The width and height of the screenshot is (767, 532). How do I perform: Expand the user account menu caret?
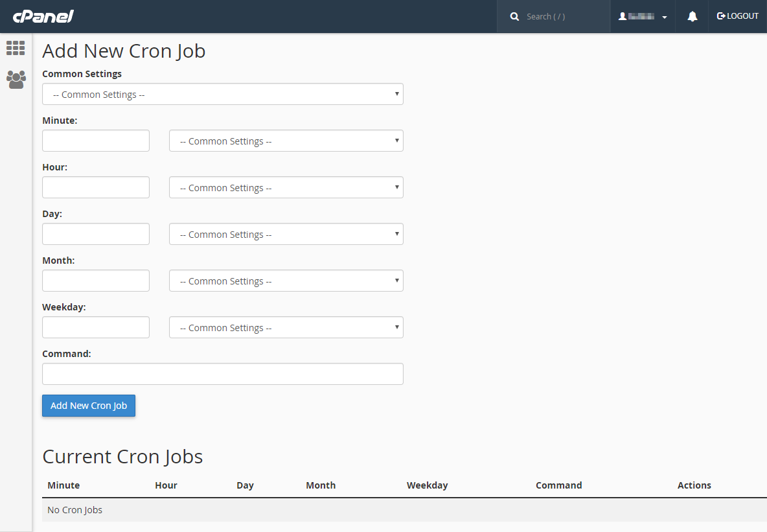point(664,17)
